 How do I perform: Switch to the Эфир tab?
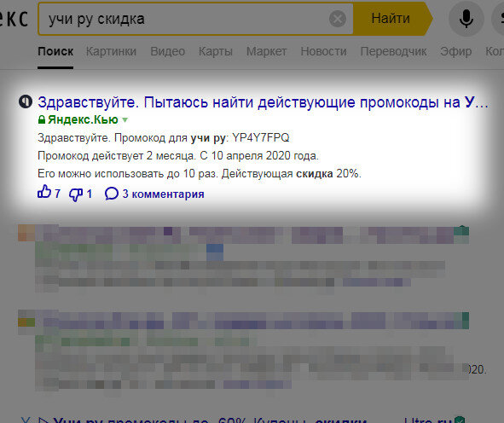tap(455, 51)
